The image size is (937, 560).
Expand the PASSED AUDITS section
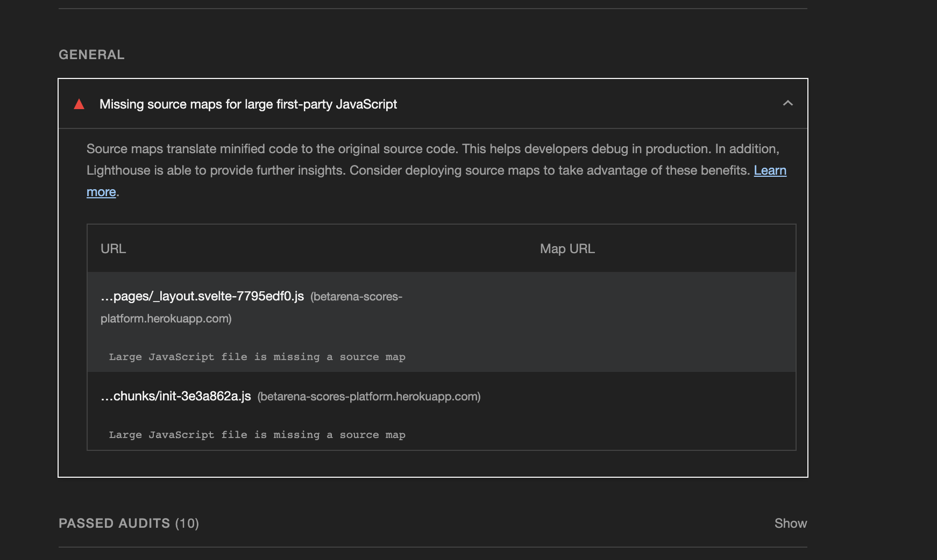coord(791,523)
